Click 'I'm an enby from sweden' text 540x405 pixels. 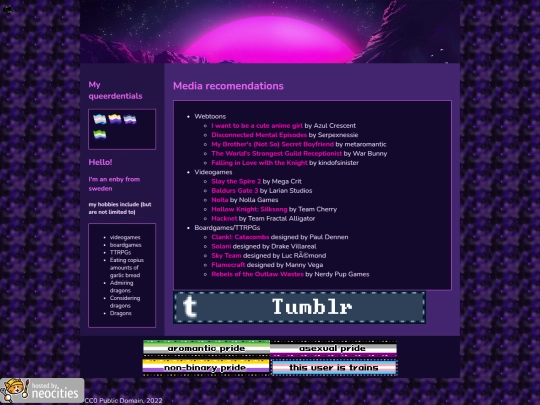pyautogui.click(x=114, y=184)
